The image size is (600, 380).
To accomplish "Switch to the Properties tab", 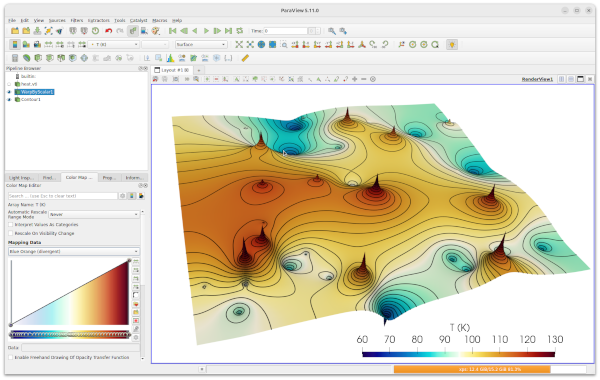I will click(109, 178).
